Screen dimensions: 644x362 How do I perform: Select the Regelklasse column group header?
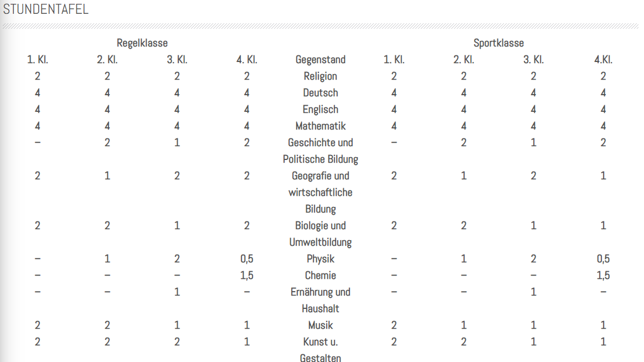click(142, 43)
